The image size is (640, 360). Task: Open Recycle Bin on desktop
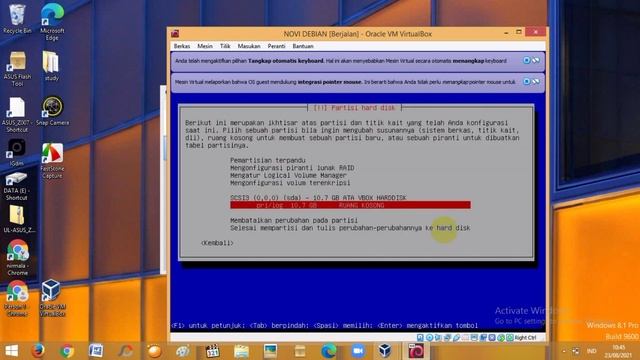tap(17, 19)
